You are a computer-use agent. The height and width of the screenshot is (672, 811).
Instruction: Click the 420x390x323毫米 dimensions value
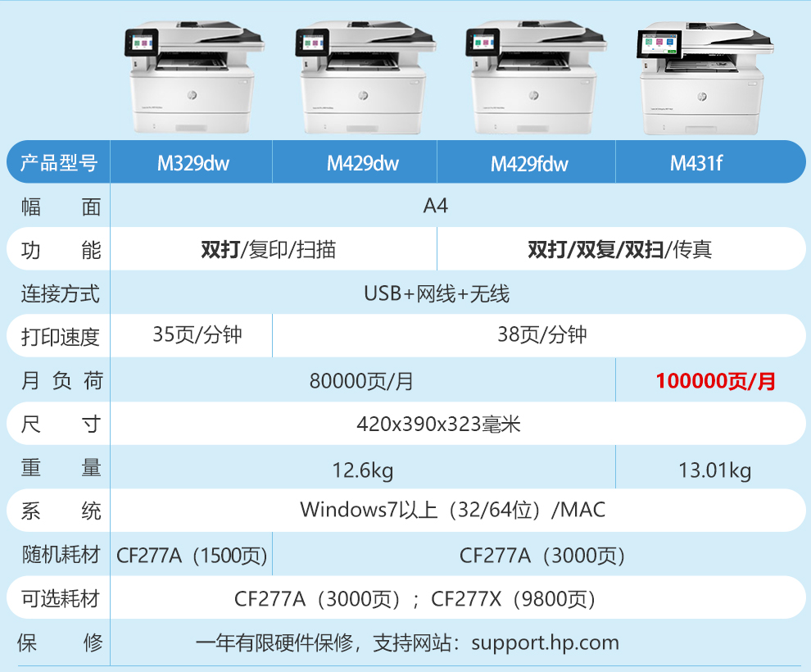pyautogui.click(x=438, y=425)
